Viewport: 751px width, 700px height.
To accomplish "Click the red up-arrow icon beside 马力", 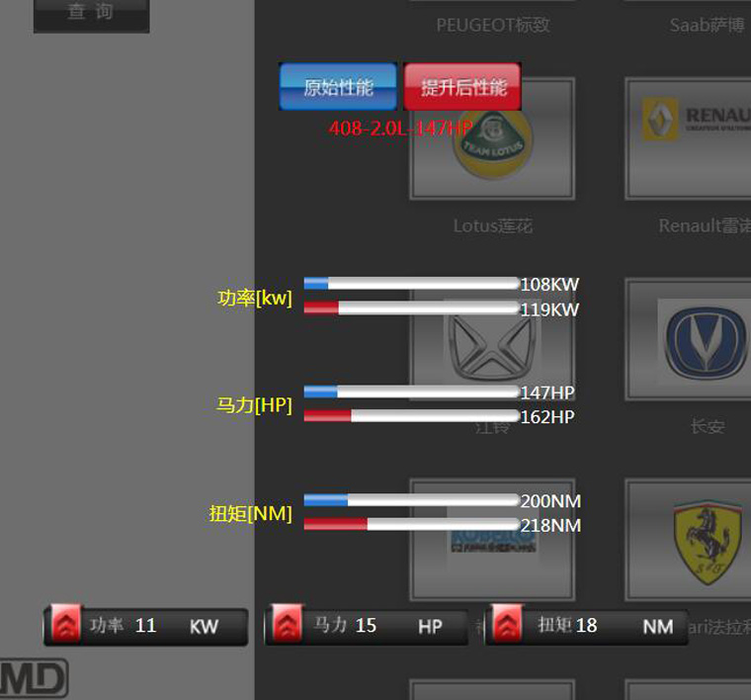I will click(x=287, y=624).
